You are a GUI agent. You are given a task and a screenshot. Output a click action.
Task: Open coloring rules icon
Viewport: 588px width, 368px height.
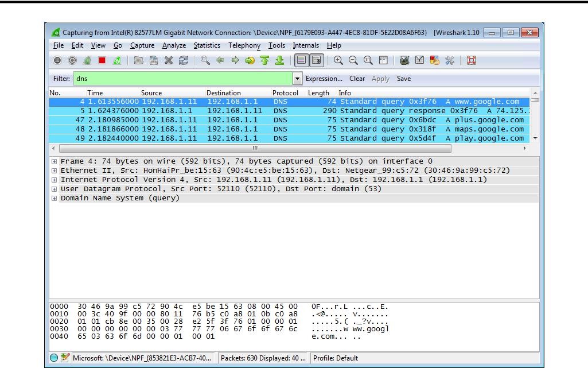(435, 60)
